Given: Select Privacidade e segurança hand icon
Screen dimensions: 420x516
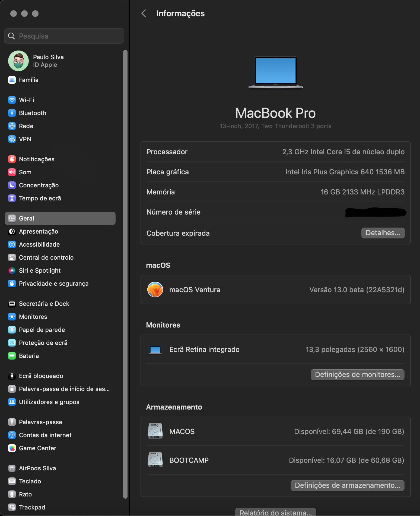Looking at the screenshot, I should click(x=12, y=284).
